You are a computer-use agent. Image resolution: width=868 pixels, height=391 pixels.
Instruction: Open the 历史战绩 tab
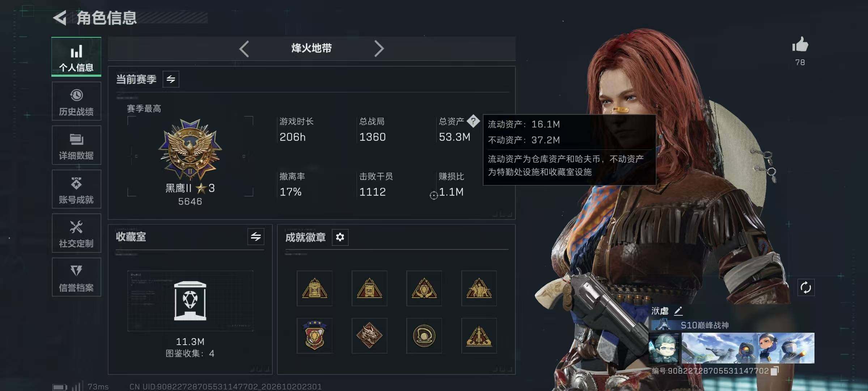coord(76,101)
